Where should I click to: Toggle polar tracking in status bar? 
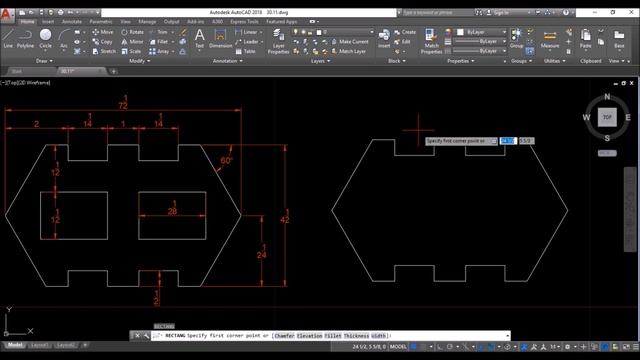[449, 347]
